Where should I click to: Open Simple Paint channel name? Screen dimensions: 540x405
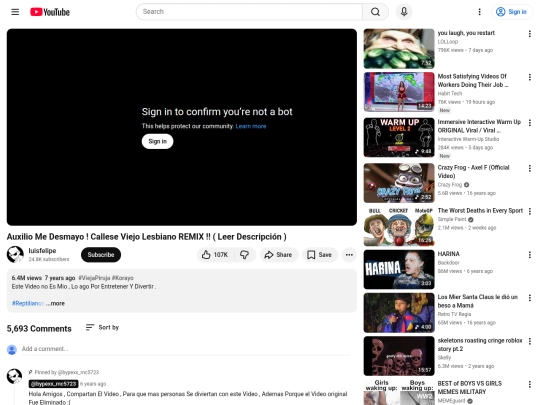point(452,219)
